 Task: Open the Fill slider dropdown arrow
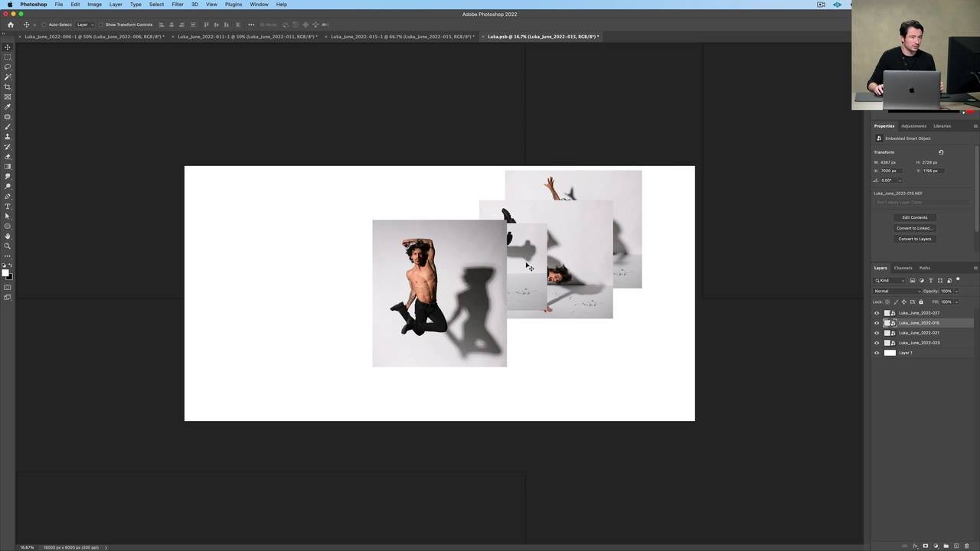(x=957, y=302)
